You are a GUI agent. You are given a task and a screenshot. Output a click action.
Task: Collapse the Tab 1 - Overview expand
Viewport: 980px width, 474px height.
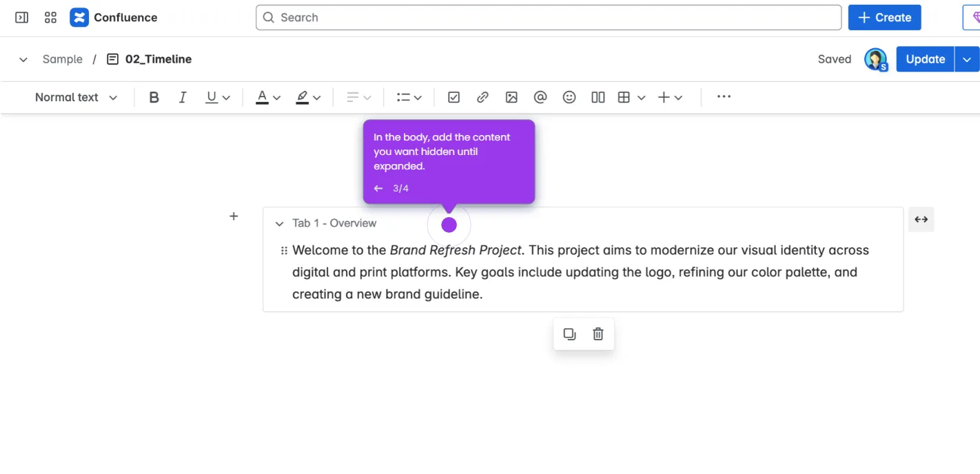coord(279,223)
